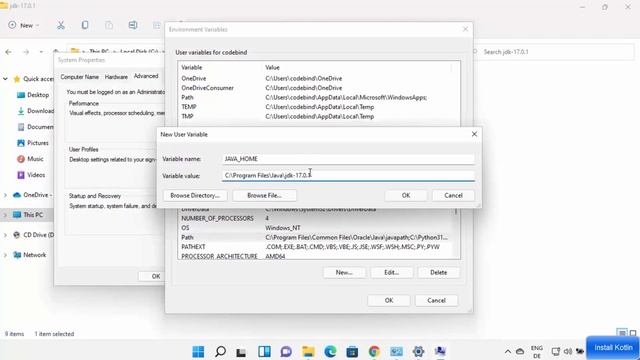This screenshot has width=640, height=360.
Task: Click the Paste icon in Explorer toolbar
Action: [109, 25]
